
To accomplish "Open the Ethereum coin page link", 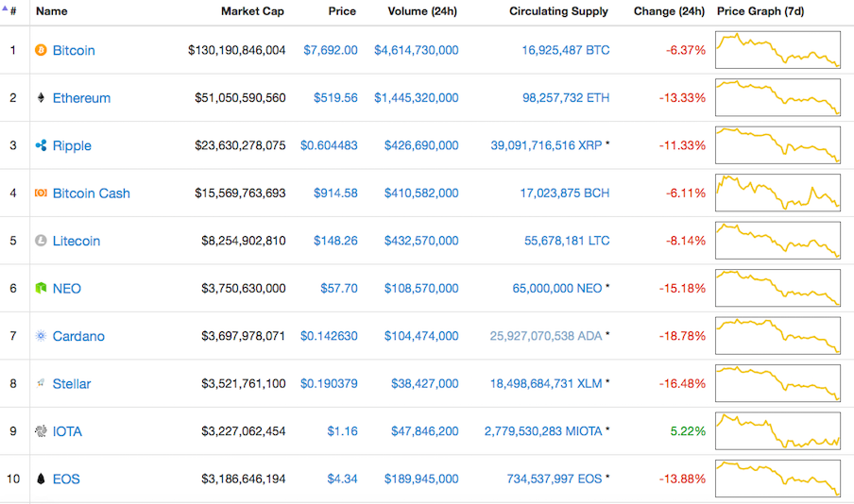I will tap(81, 98).
